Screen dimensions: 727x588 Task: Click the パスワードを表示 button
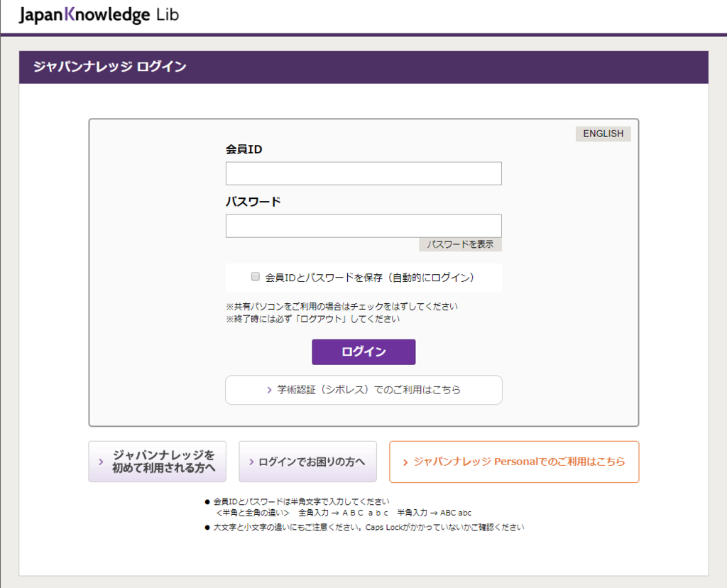(x=460, y=244)
